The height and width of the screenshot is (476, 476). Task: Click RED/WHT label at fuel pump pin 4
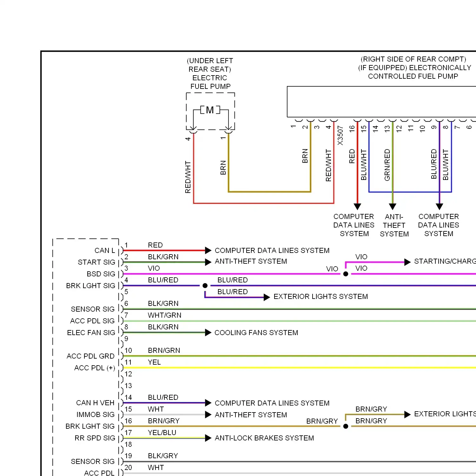188,177
